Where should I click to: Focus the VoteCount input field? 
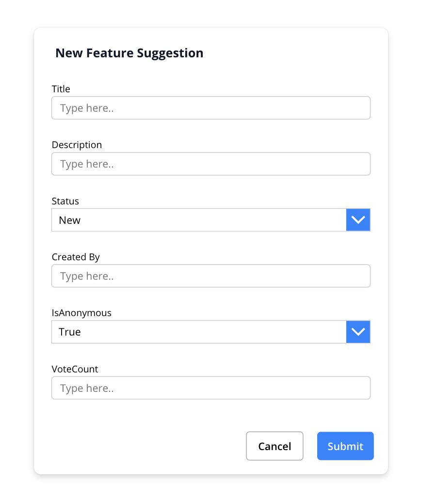click(x=210, y=388)
